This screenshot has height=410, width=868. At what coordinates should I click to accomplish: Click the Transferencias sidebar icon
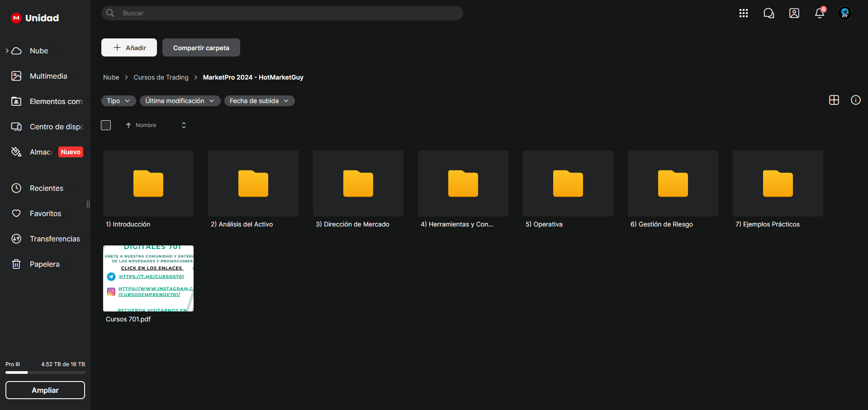16,239
